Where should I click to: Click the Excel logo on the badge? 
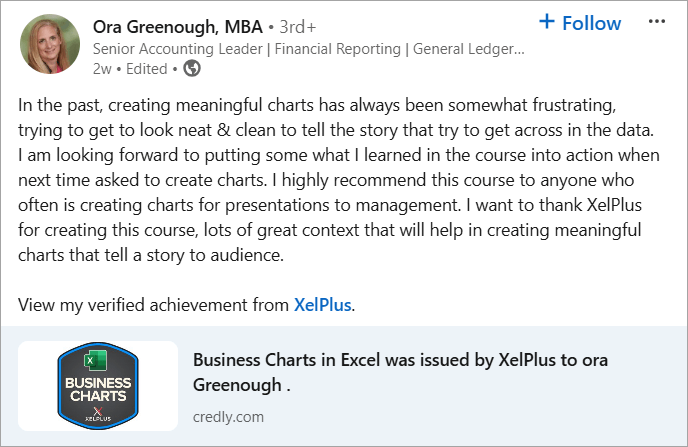tap(96, 361)
